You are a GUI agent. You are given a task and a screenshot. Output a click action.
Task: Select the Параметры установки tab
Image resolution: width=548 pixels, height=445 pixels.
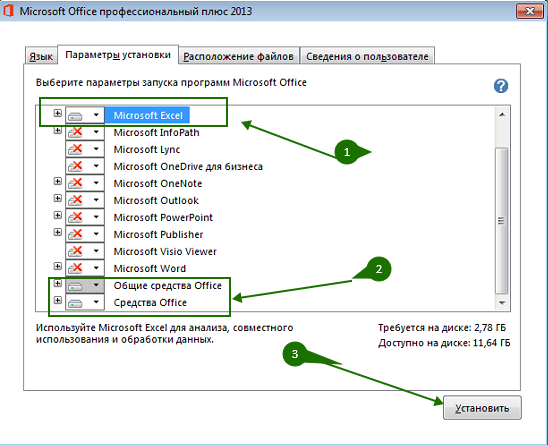[118, 55]
